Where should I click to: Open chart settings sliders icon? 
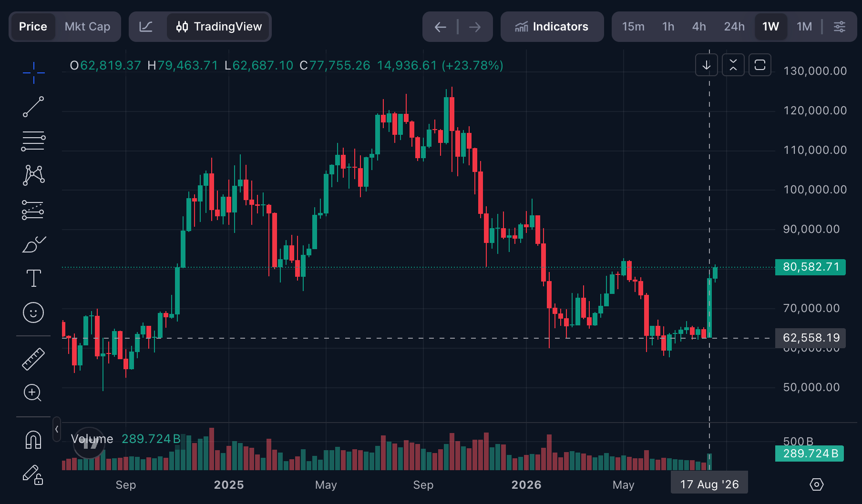point(840,27)
